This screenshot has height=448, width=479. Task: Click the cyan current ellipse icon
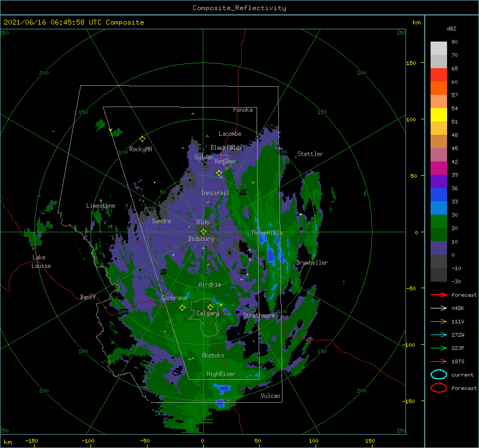pos(439,374)
